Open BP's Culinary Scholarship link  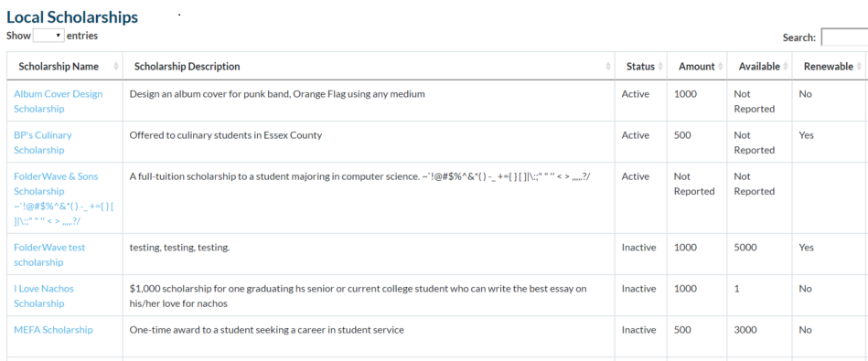coord(43,143)
